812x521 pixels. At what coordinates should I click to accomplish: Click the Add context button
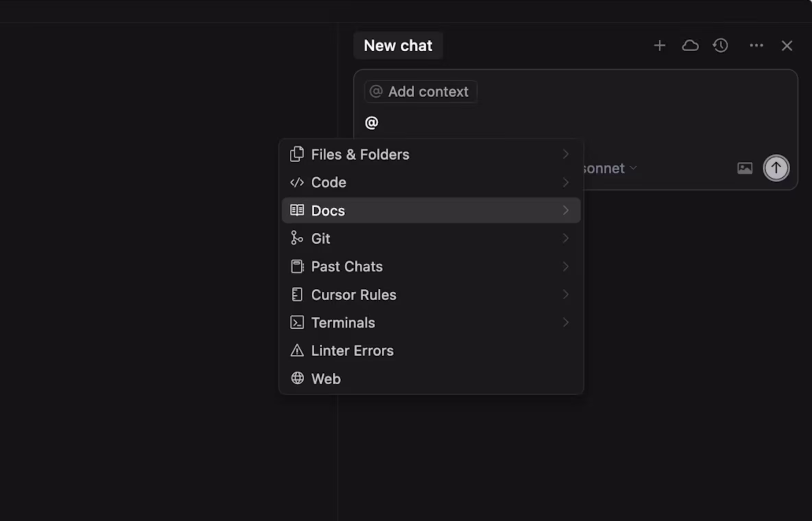coord(421,92)
